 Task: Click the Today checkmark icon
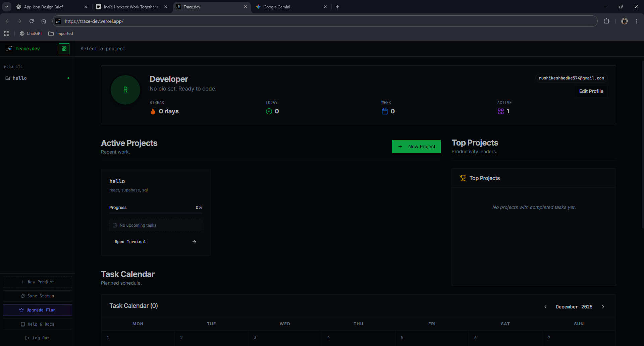[x=268, y=111]
